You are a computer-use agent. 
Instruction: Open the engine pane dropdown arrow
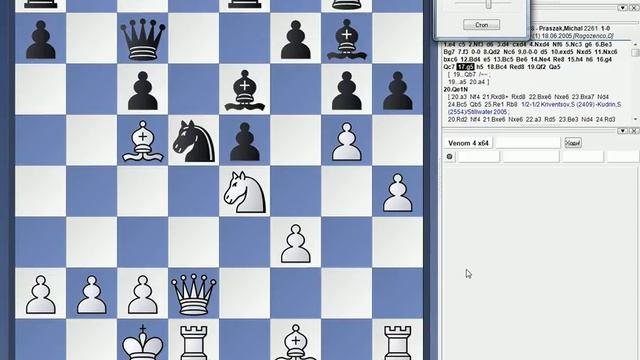pos(622,131)
